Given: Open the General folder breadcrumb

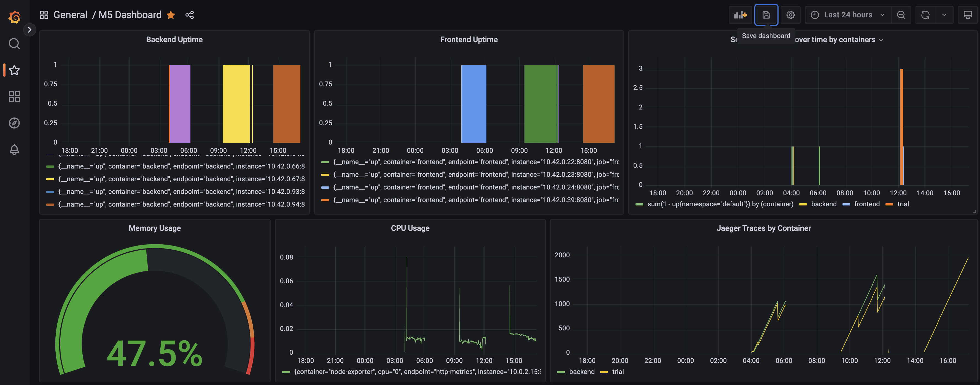Looking at the screenshot, I should pos(70,15).
